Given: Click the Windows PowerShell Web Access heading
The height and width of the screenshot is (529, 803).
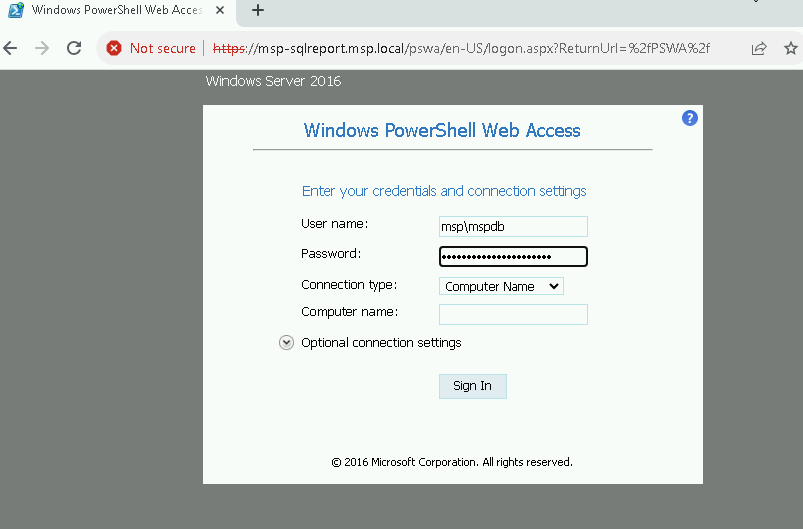Looking at the screenshot, I should click(442, 131).
